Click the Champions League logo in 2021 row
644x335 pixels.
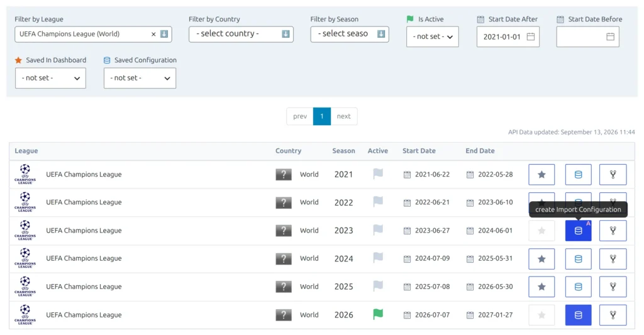click(x=25, y=174)
